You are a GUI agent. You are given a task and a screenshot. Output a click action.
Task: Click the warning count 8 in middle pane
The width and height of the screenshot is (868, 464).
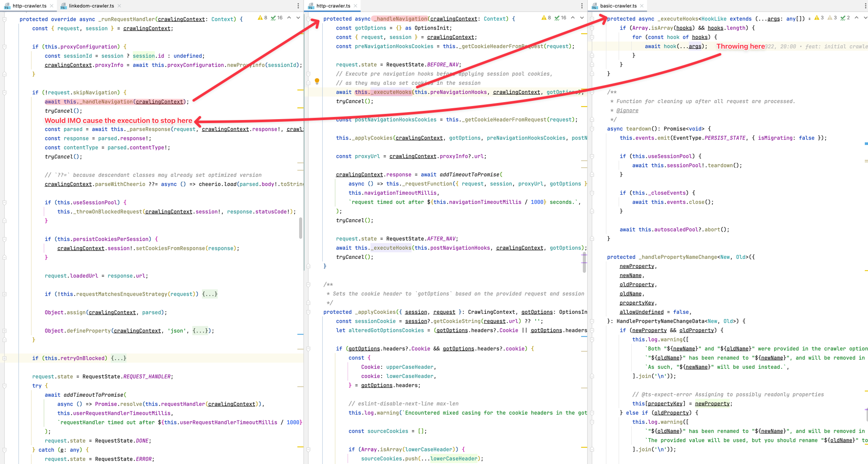point(546,18)
